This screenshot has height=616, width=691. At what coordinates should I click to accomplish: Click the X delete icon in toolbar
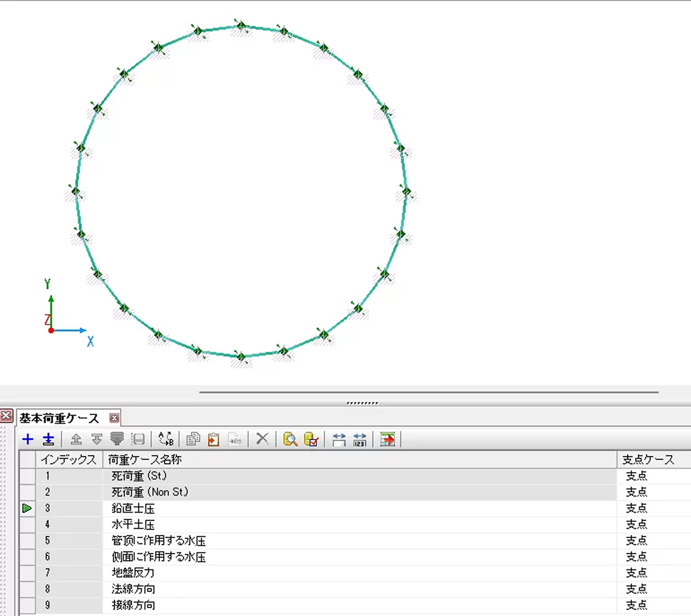click(262, 439)
